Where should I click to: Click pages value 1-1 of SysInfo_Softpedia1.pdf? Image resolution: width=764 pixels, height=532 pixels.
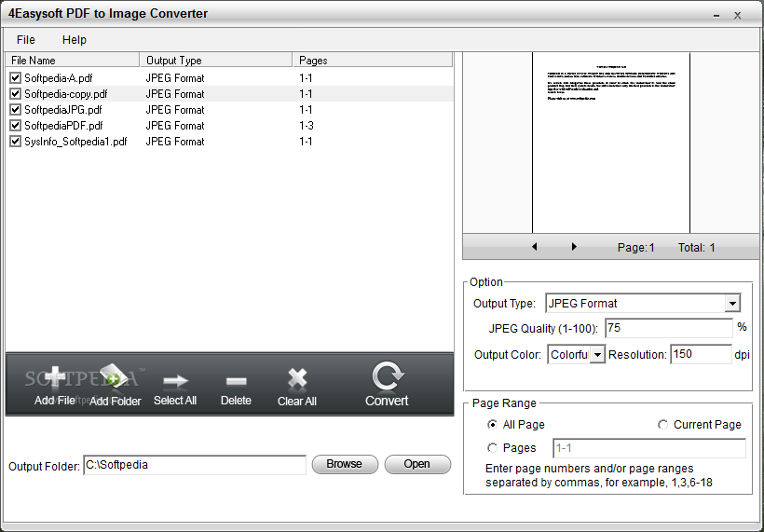click(x=306, y=142)
